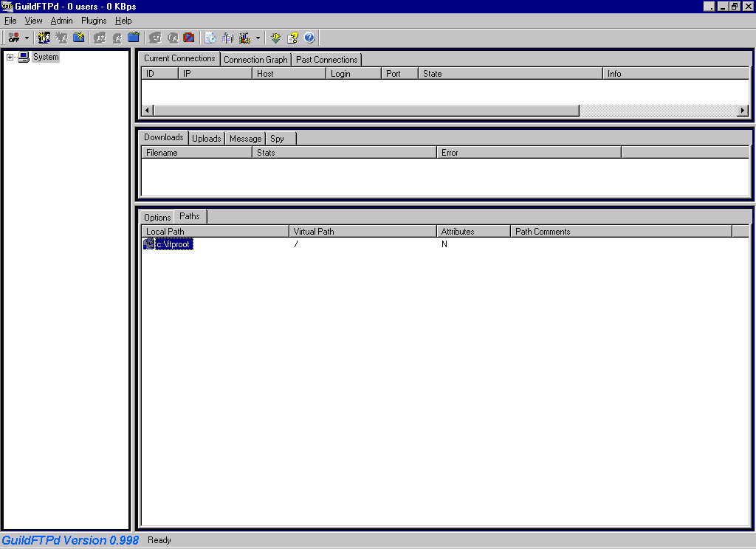The width and height of the screenshot is (756, 549).
Task: Click the Port column header
Action: (x=400, y=73)
